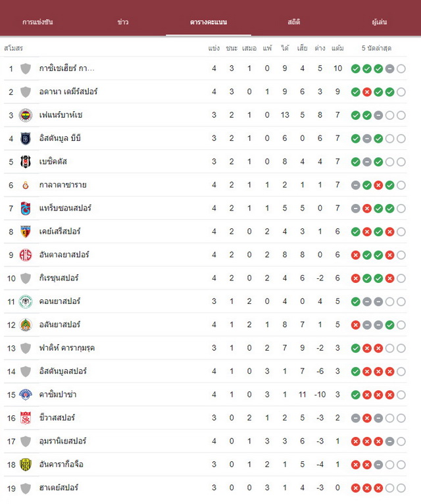The width and height of the screenshot is (421, 504).
Task: Click the red loss marker in row 2
Action: (366, 92)
